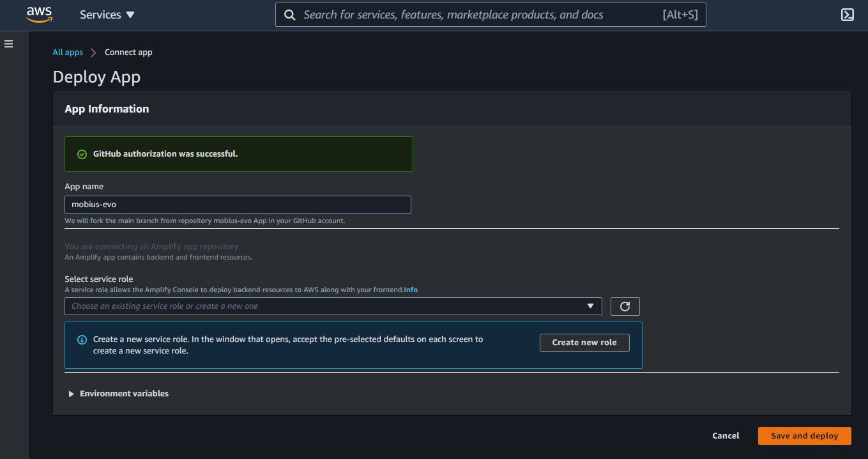Click the AWS logo home icon
This screenshot has width=868, height=459.
click(x=39, y=14)
